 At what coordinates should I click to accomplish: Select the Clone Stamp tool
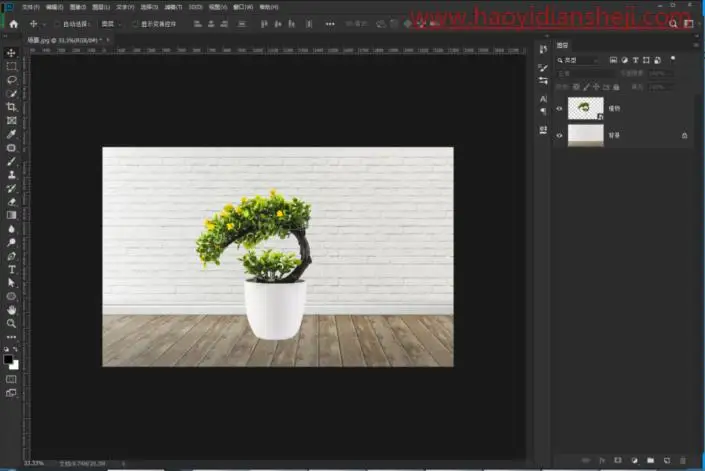(11, 174)
